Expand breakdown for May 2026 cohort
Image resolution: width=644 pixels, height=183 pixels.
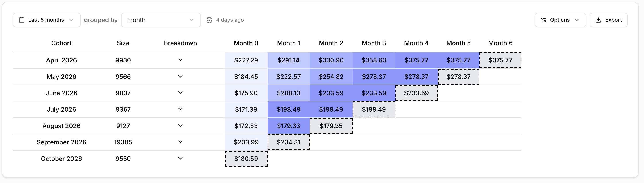click(x=180, y=76)
